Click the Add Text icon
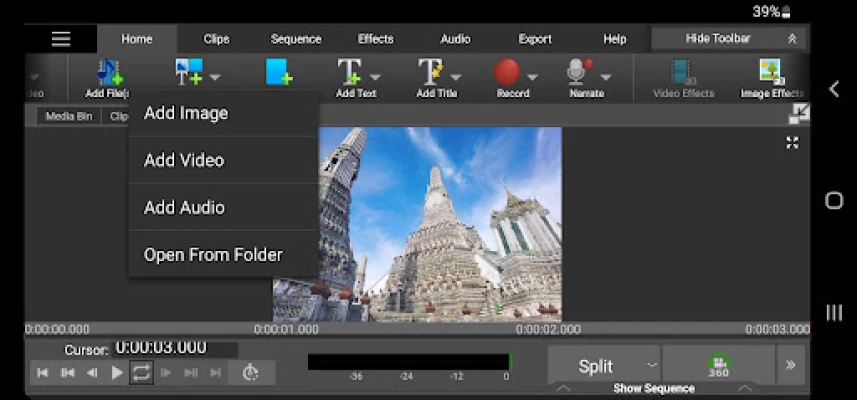Screen dimensions: 857x400 click(350, 72)
